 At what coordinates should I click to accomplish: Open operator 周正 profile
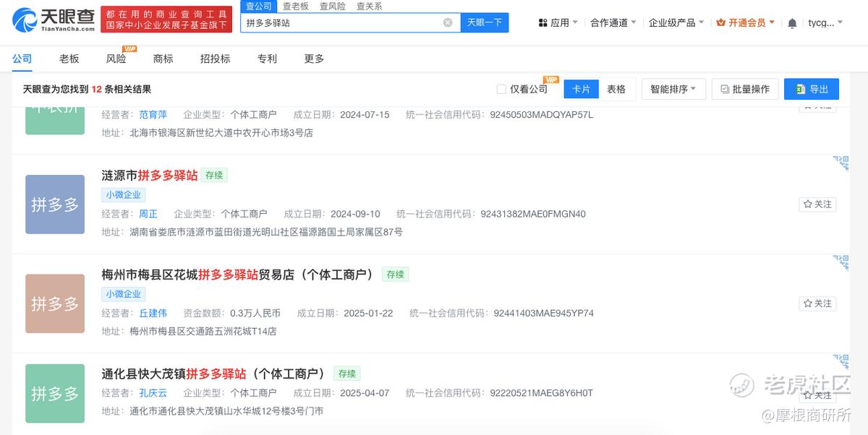(148, 214)
